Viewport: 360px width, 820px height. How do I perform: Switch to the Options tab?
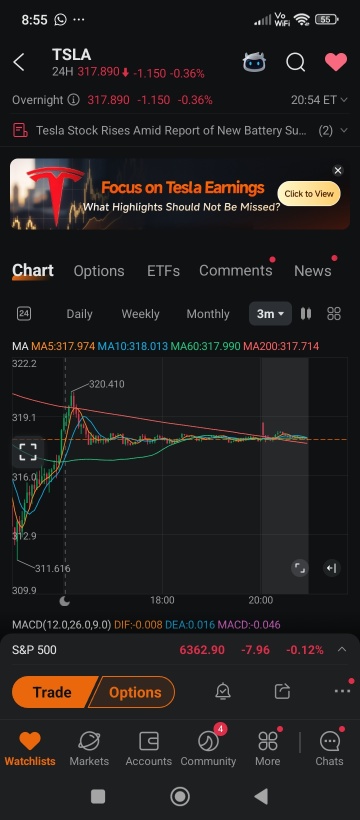coord(99,271)
